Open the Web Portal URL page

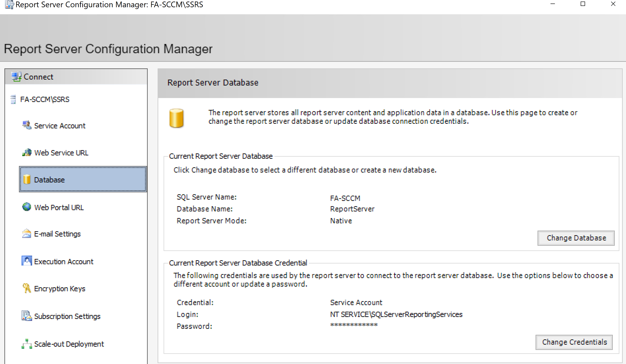[x=59, y=207]
